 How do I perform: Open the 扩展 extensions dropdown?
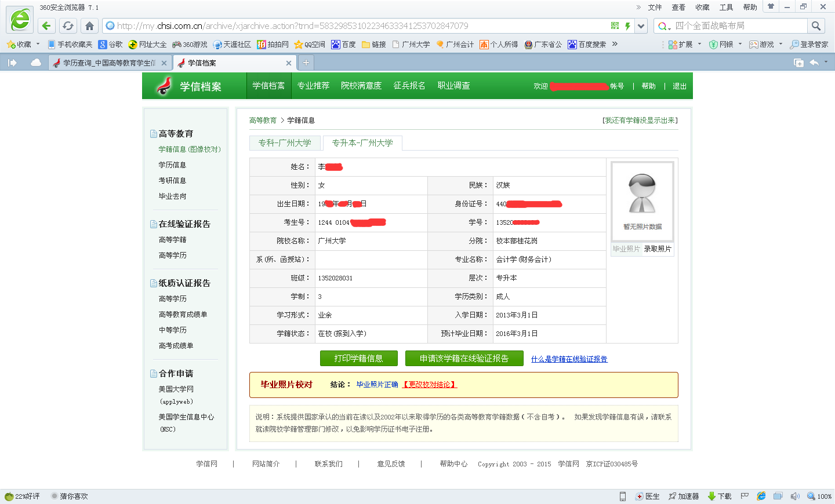(685, 44)
